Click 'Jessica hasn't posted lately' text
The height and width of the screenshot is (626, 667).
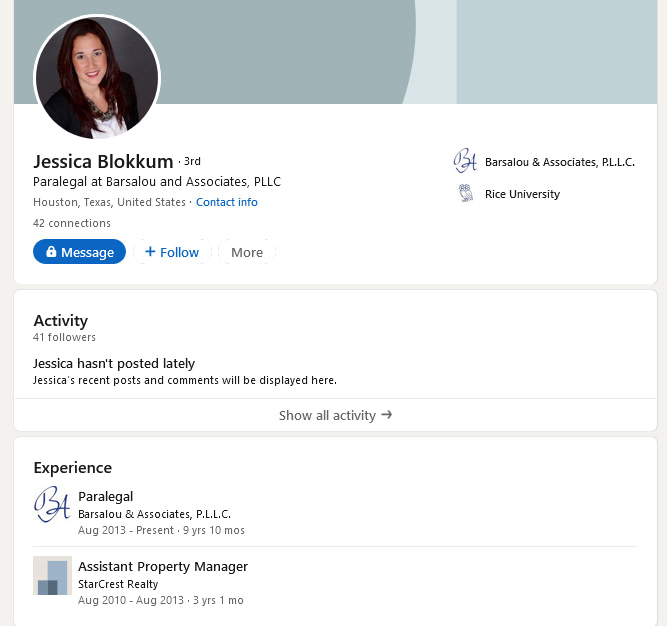pyautogui.click(x=114, y=364)
